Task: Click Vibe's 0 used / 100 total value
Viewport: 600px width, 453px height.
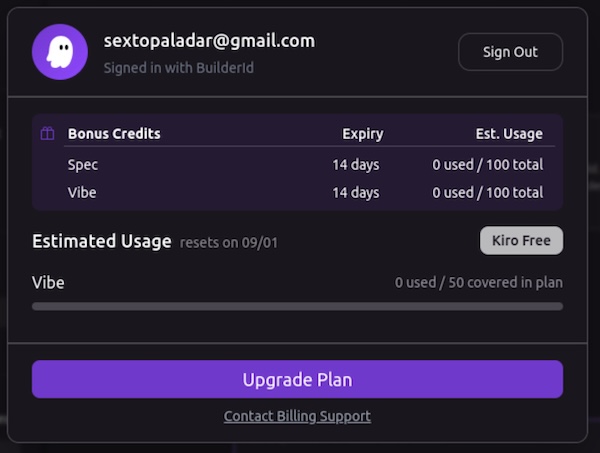Action: point(487,192)
